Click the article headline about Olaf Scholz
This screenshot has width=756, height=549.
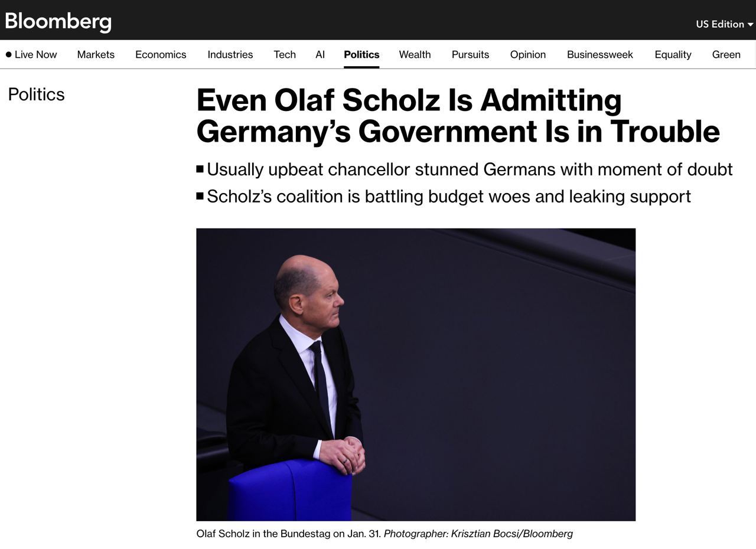point(458,116)
